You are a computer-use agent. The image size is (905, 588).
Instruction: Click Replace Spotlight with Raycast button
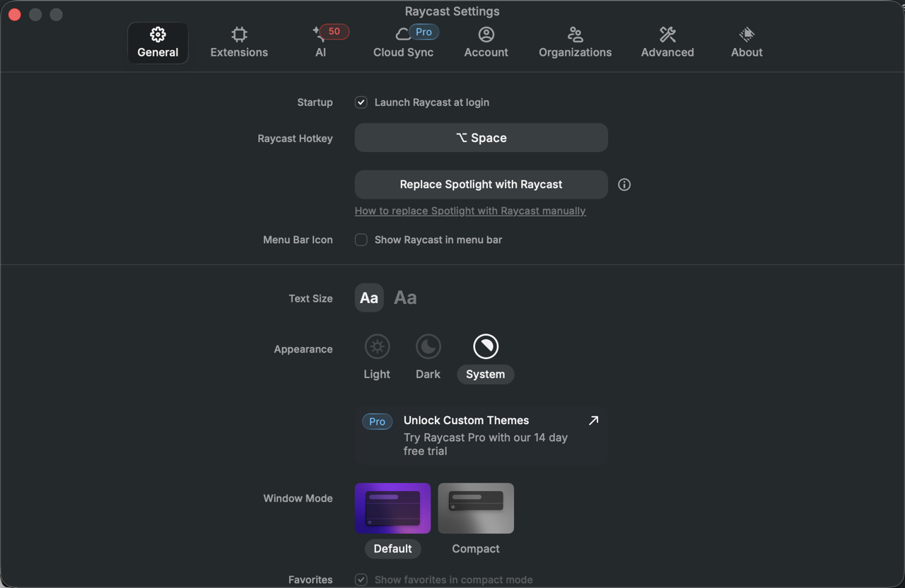pyautogui.click(x=481, y=184)
